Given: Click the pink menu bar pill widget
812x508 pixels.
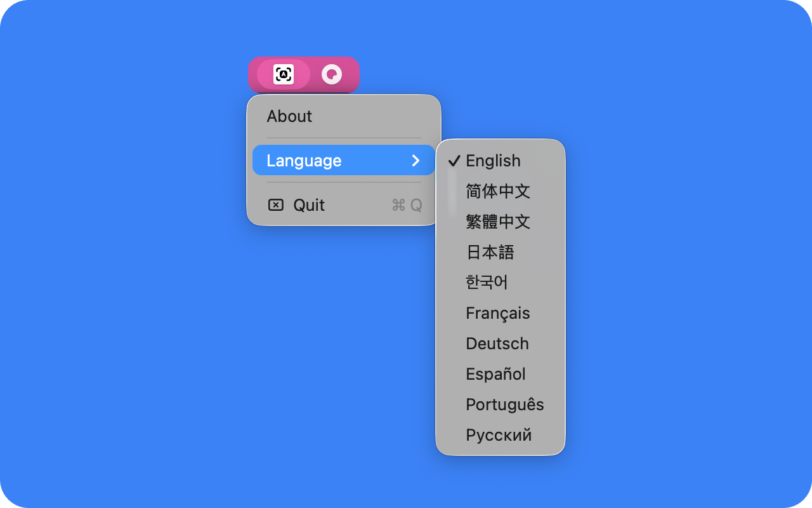Looking at the screenshot, I should coord(304,74).
